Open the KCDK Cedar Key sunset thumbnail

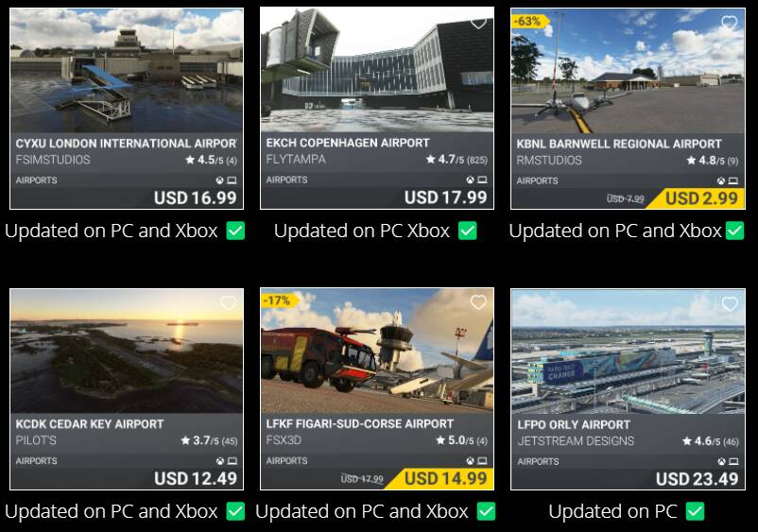(127, 352)
